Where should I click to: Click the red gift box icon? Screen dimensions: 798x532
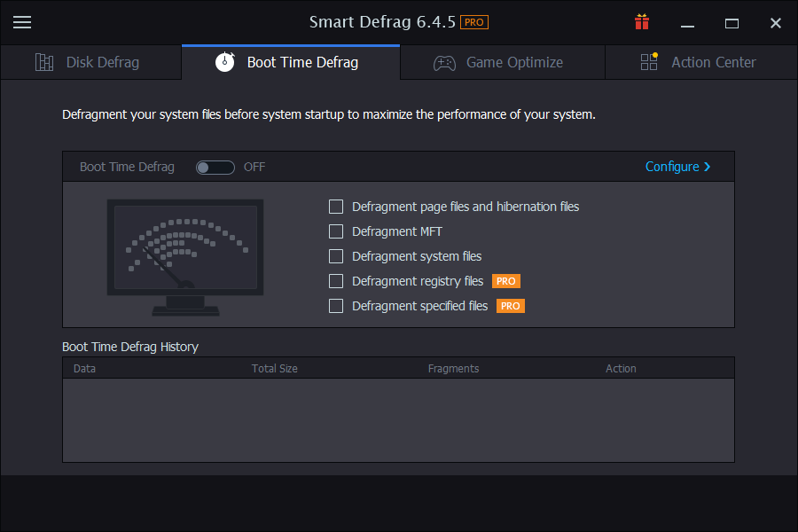tap(642, 22)
